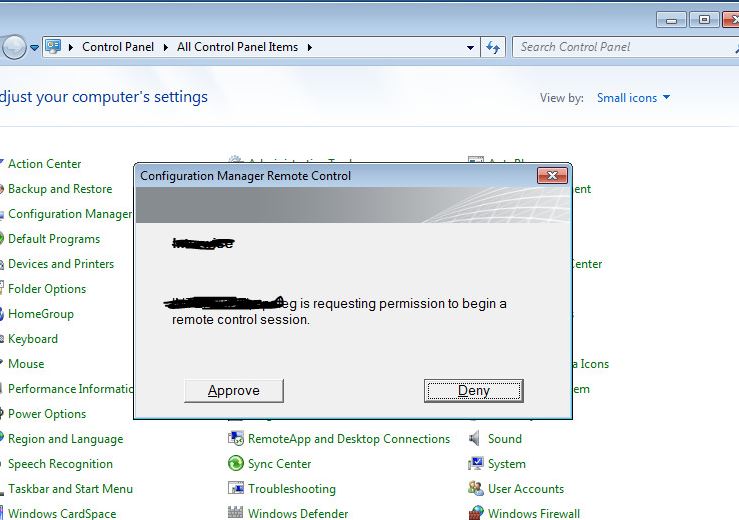Click the System computer icon

tap(476, 463)
